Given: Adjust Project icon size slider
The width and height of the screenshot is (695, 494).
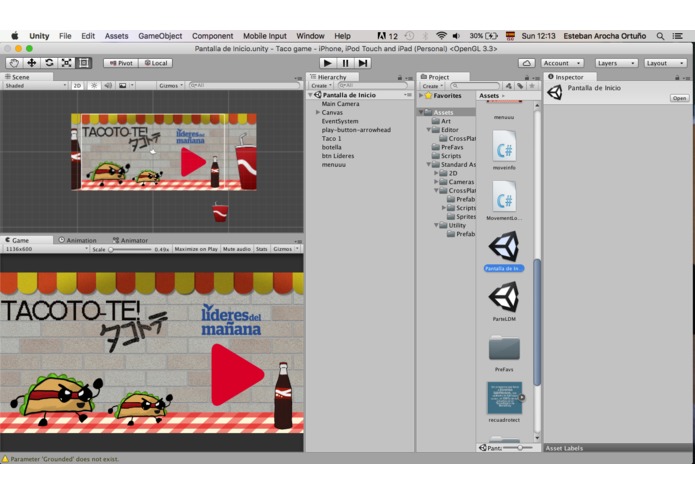Looking at the screenshot, I should pos(519,448).
